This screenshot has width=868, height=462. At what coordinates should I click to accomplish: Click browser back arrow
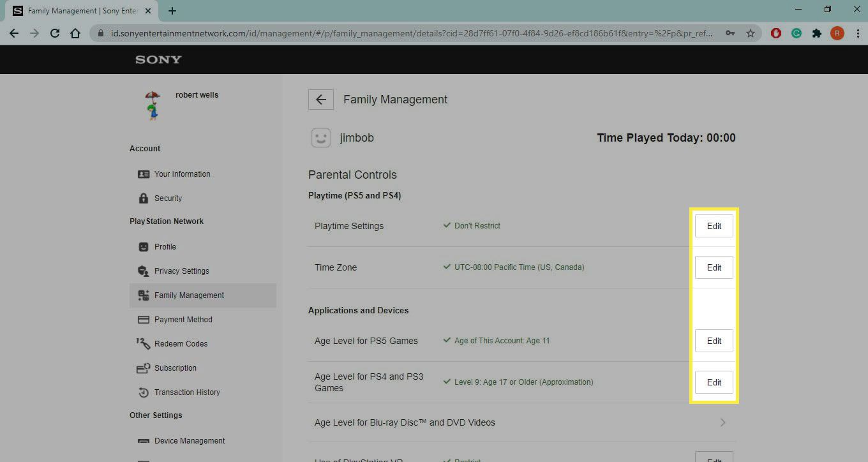coord(14,33)
